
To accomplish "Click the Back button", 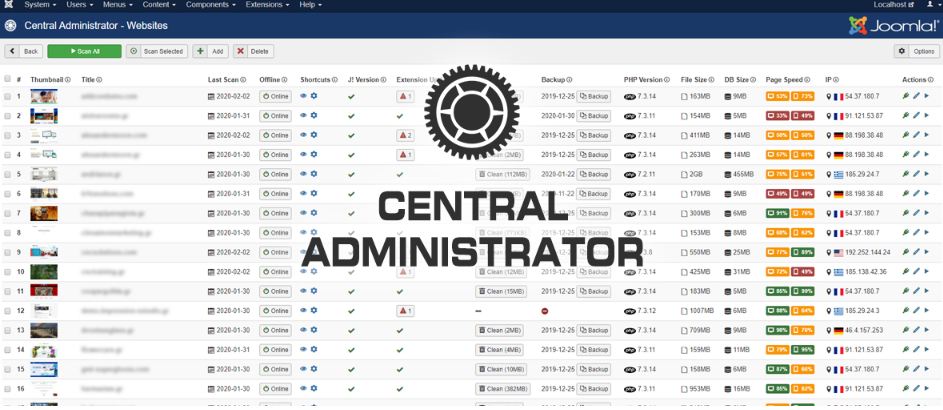I will pyautogui.click(x=23, y=52).
